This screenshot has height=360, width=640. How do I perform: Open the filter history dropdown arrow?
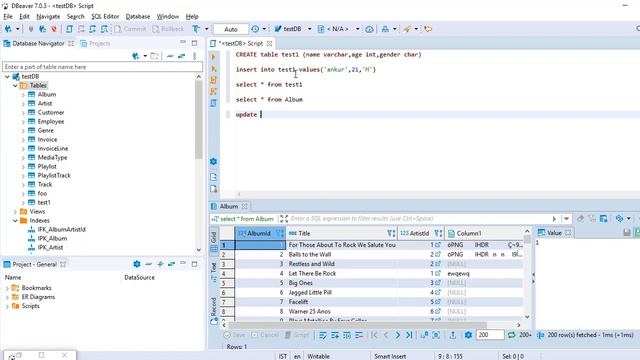566,219
